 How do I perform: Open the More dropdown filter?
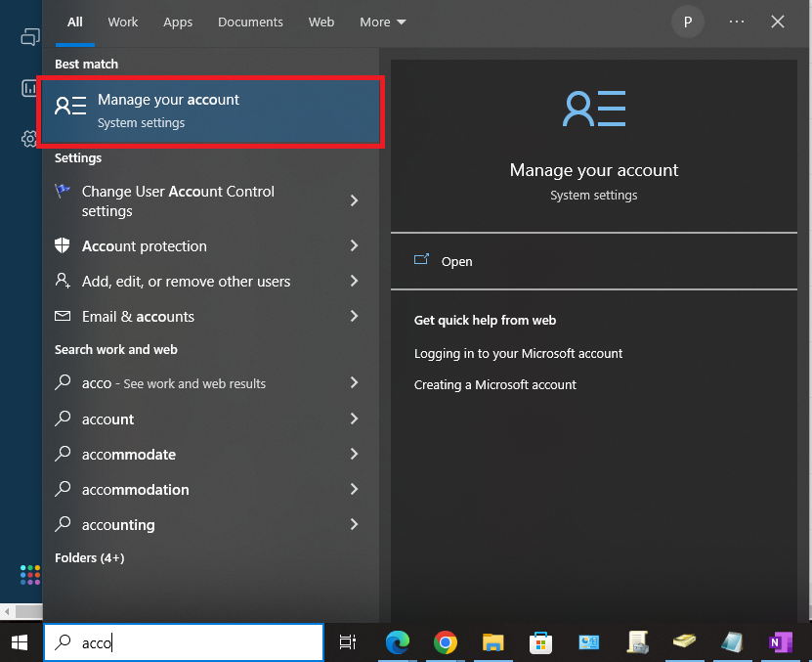point(383,22)
